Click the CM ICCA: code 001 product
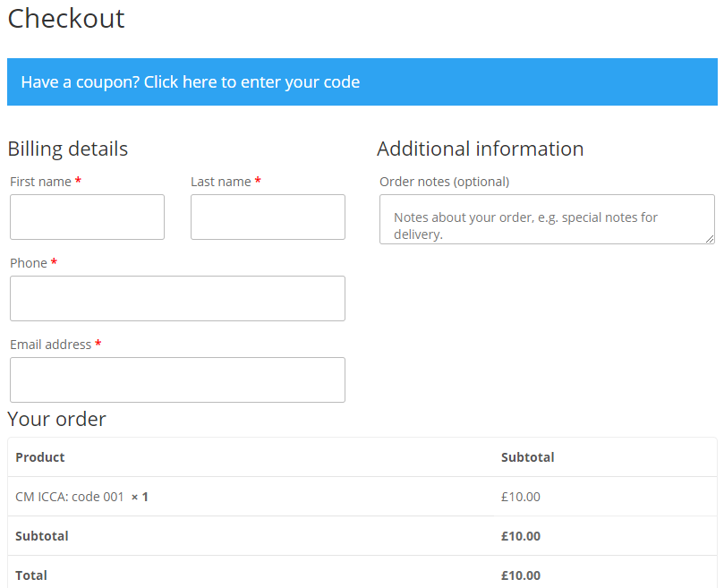Screen dimensions: 724x588 click(70, 497)
